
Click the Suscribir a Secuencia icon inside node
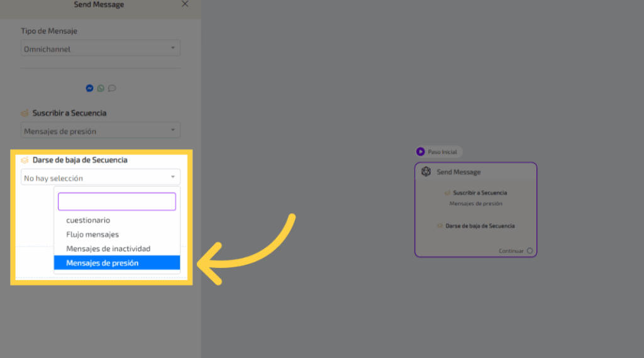click(x=448, y=193)
